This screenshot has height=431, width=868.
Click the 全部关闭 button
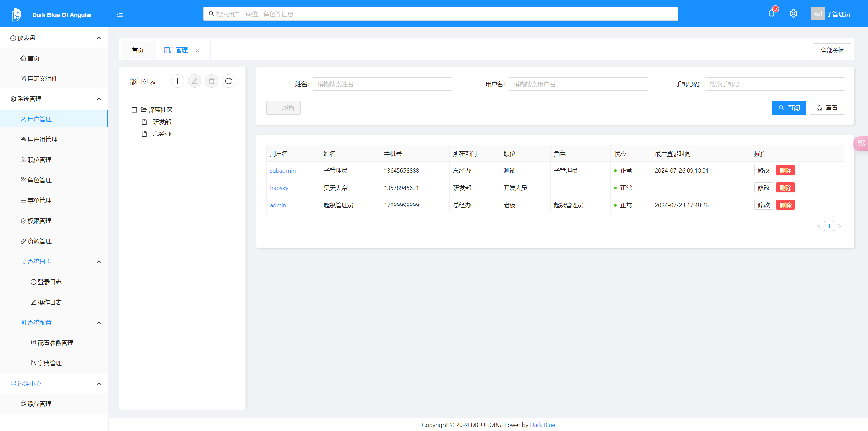[x=832, y=50]
